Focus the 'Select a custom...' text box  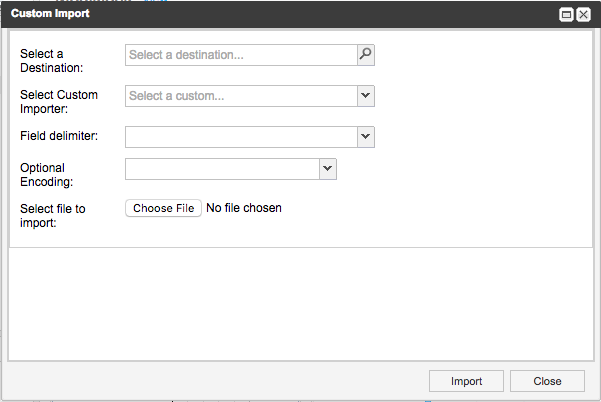(x=240, y=96)
